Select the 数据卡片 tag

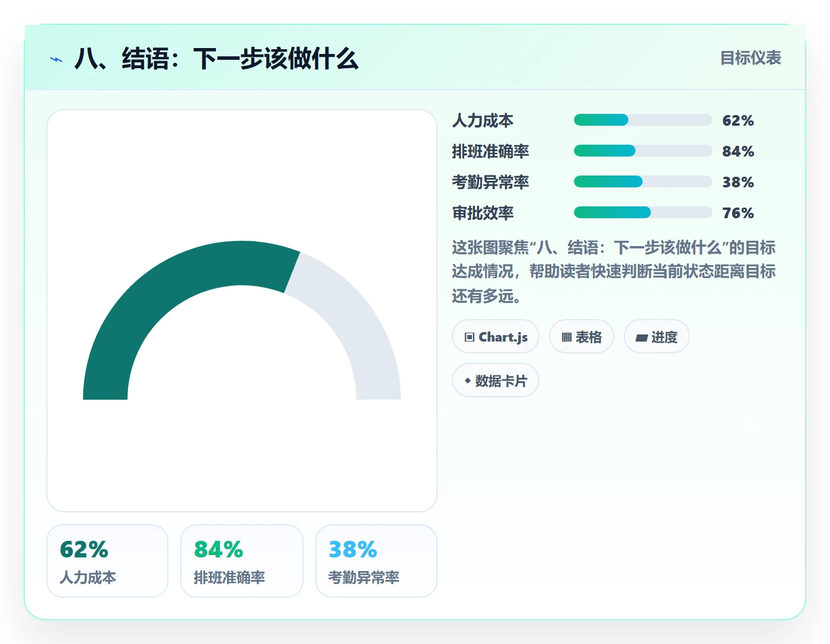496,381
